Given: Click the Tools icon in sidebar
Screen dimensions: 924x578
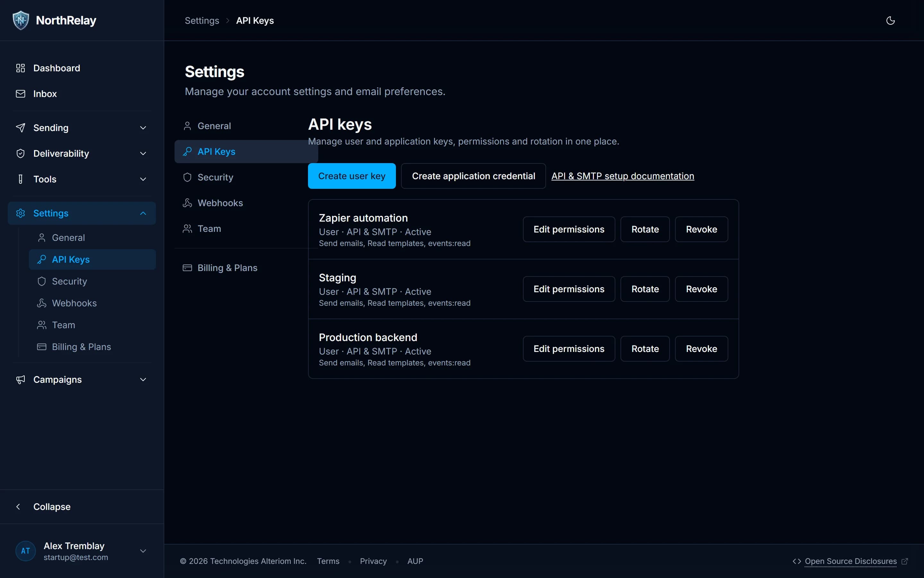Looking at the screenshot, I should (x=21, y=179).
